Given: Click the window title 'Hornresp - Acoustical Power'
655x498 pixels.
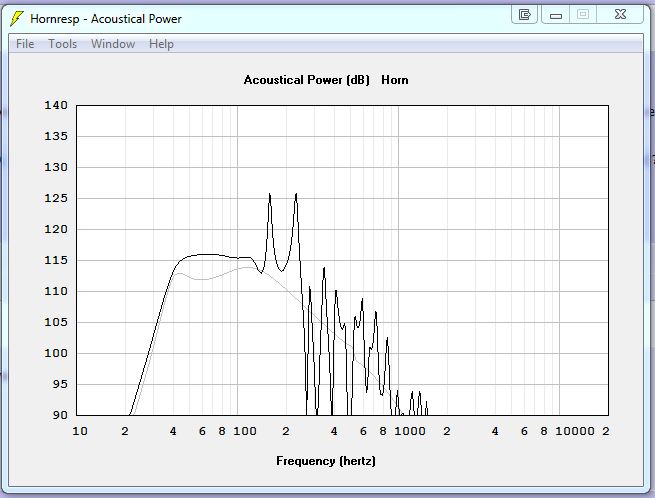Looking at the screenshot, I should point(106,19).
